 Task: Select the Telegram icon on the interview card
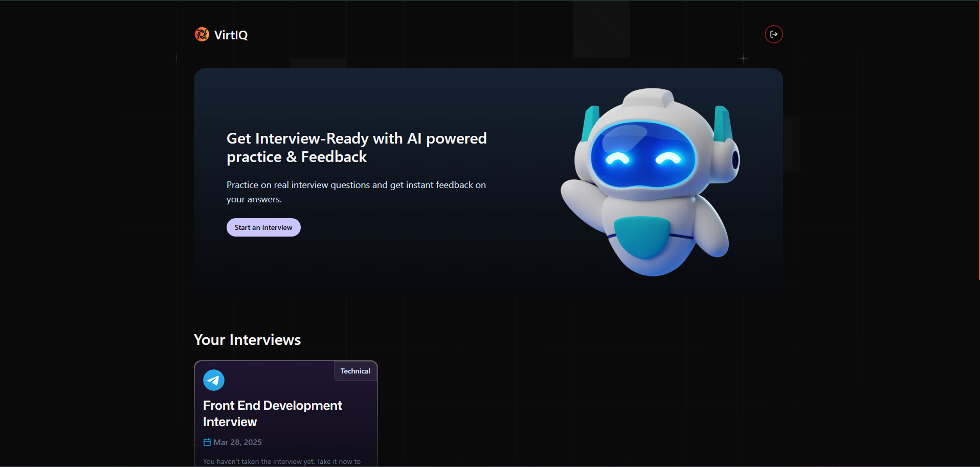point(213,380)
